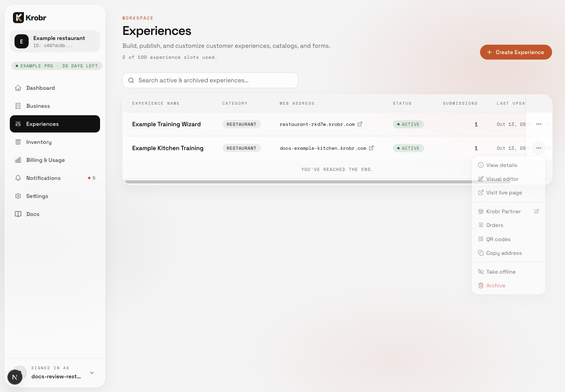The image size is (565, 392).
Task: Click the Example restaurant workspace card
Action: pos(55,41)
